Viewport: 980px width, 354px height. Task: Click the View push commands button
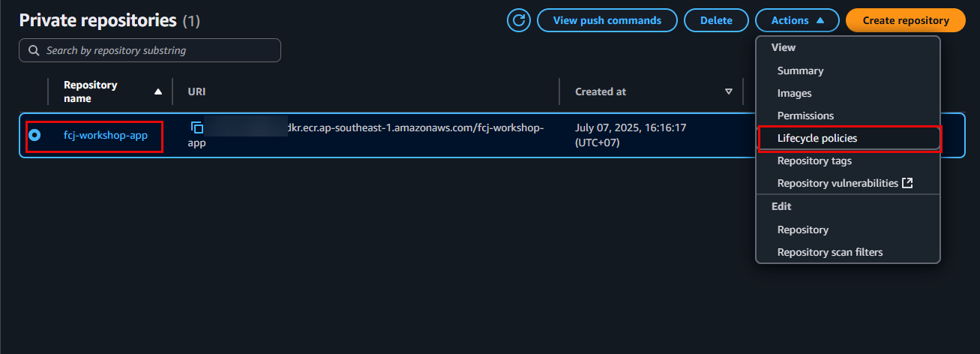coord(607,20)
